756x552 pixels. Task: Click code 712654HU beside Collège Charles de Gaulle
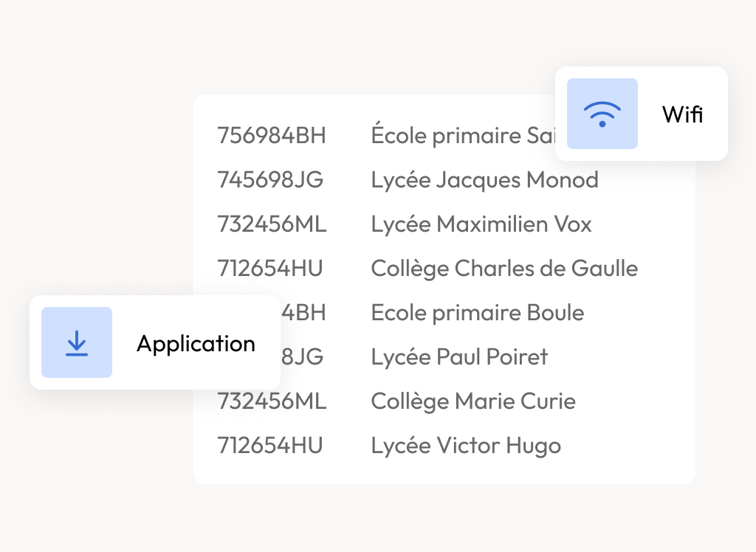coord(270,269)
